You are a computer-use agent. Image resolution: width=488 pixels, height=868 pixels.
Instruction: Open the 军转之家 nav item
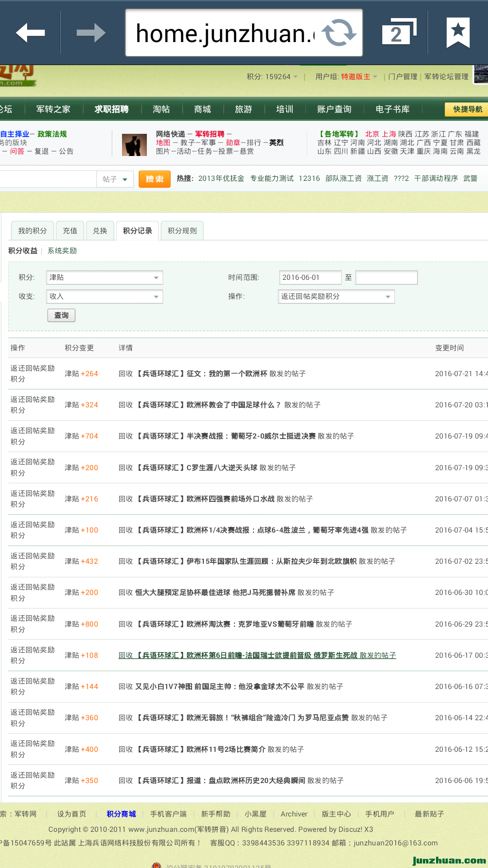pos(53,109)
